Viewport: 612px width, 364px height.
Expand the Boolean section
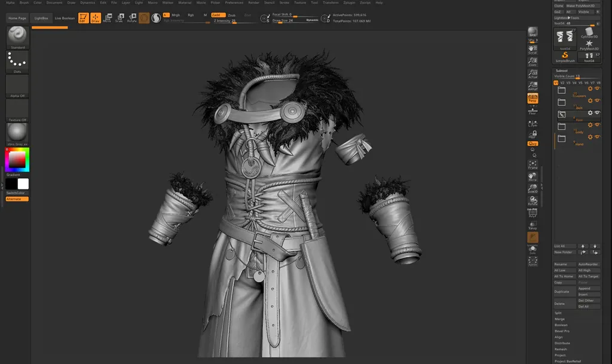(561, 325)
